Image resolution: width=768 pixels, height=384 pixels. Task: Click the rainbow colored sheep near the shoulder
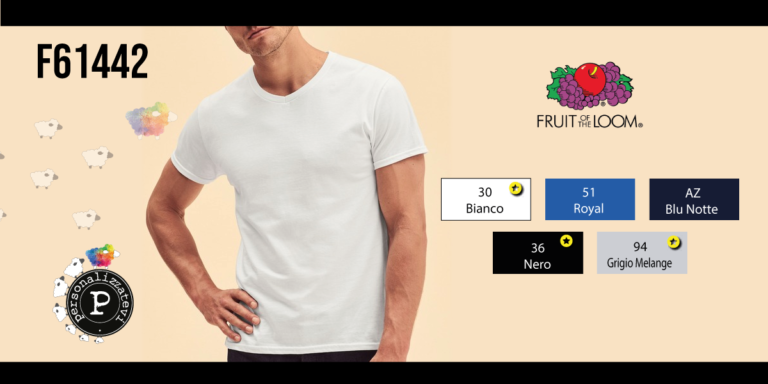[151, 120]
